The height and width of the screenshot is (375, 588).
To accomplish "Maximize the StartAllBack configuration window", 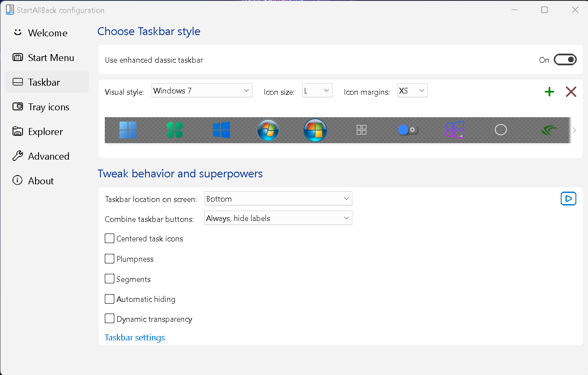I will click(545, 10).
